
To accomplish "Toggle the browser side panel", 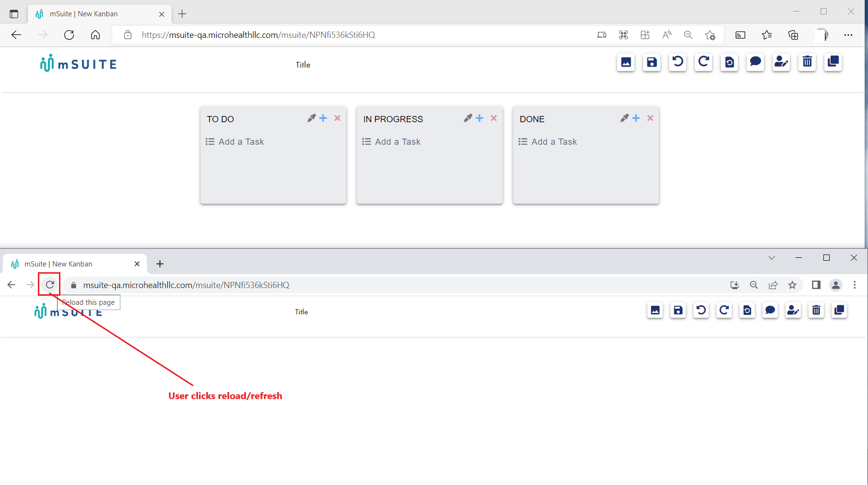I will (x=816, y=285).
